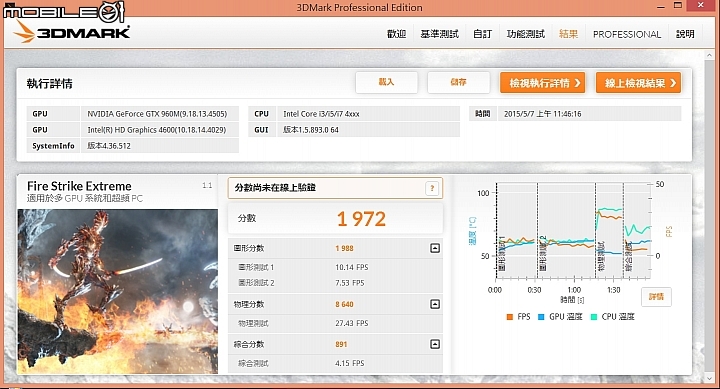Collapse the 圖形分數 graphics score section

[x=435, y=248]
